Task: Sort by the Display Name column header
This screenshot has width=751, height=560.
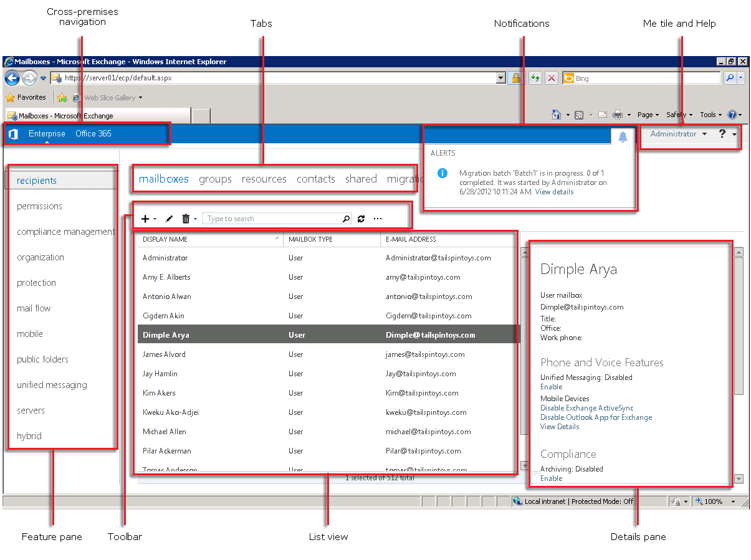Action: [x=165, y=239]
